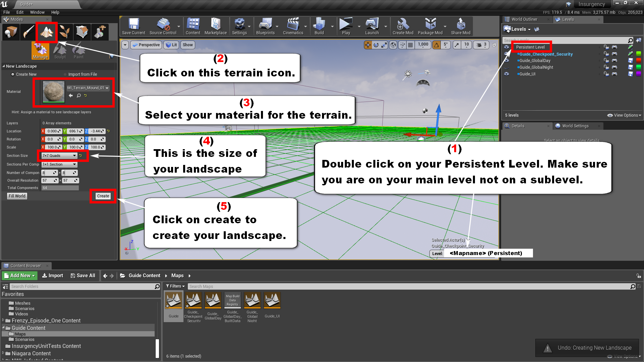Use selected asset arrow for Material
Viewport: 644px width, 362px height.
click(x=71, y=96)
